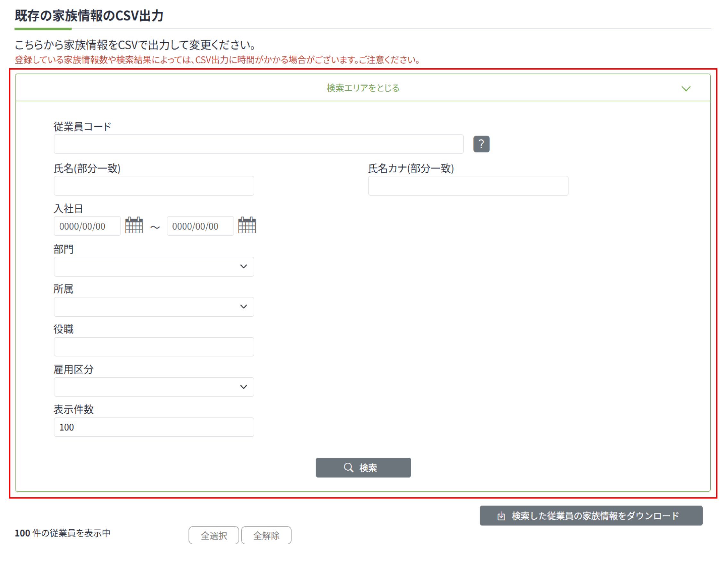Click the 検索エリアをとじる header text
728x561 pixels.
click(x=363, y=88)
